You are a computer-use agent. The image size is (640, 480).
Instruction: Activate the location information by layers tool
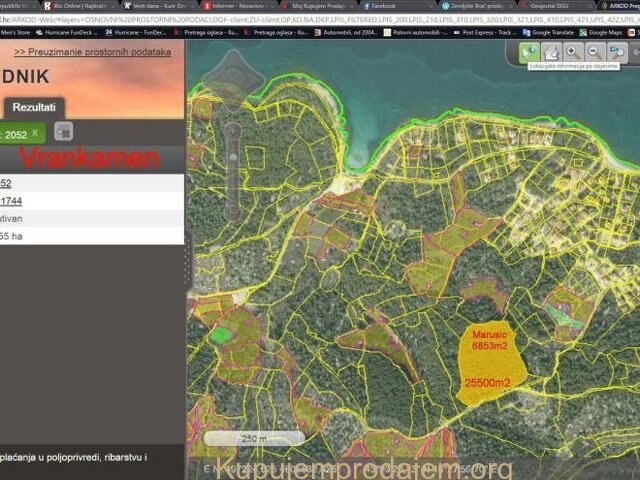pos(529,51)
